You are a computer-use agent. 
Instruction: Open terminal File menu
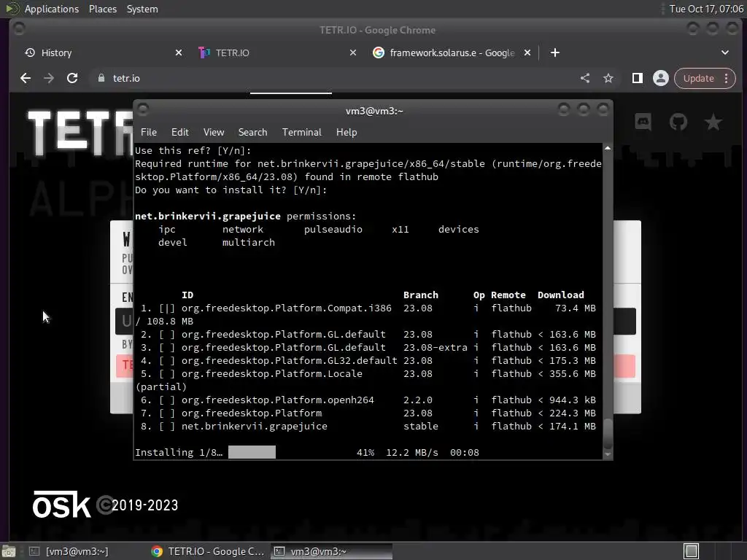pos(149,133)
